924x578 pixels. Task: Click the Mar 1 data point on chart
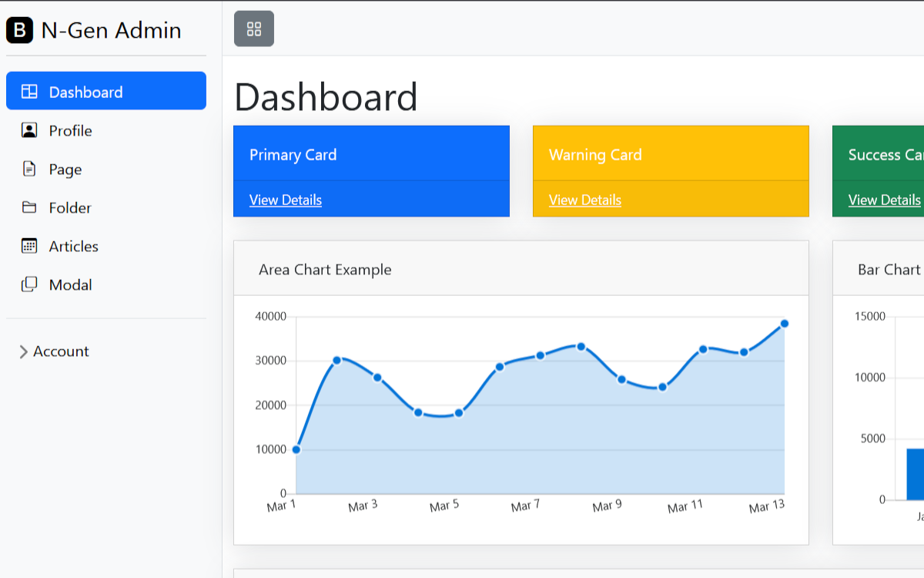pyautogui.click(x=296, y=449)
